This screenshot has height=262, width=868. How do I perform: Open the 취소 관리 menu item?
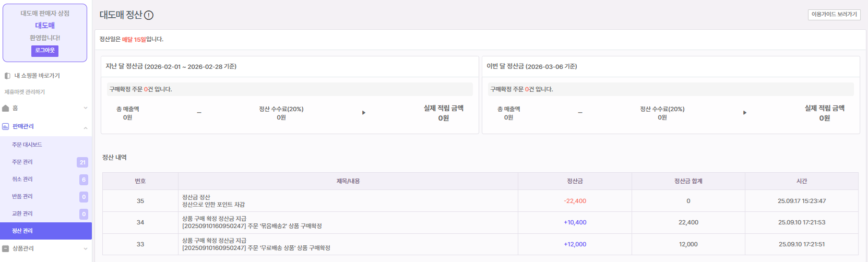[x=22, y=179]
